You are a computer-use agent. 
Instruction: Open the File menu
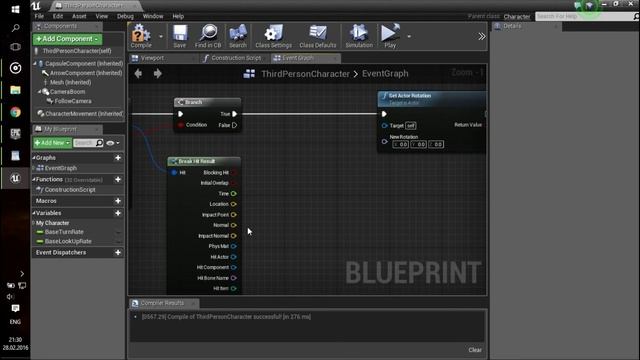click(x=39, y=16)
